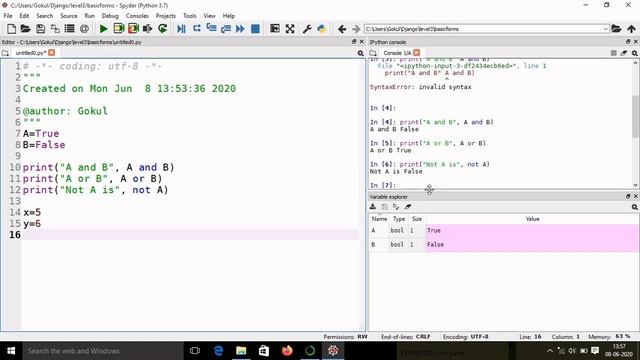Run file with green play button
Screen dimensions: 640x360
tap(103, 29)
